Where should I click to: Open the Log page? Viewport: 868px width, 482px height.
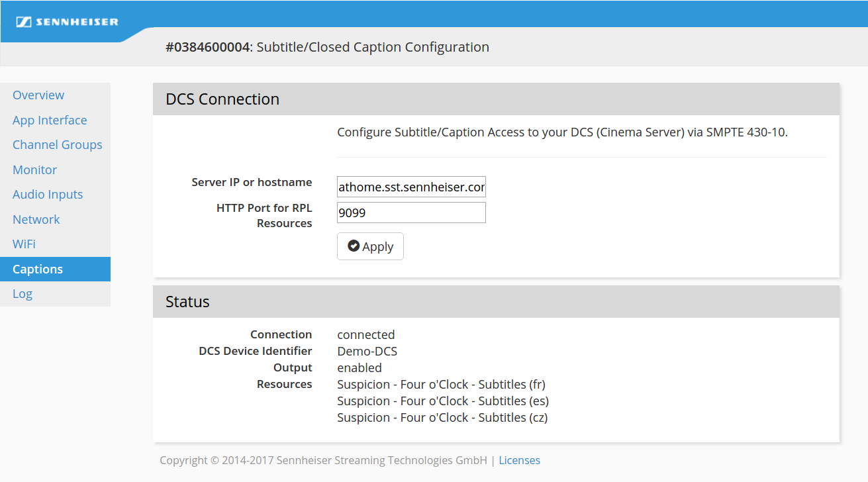pos(23,294)
